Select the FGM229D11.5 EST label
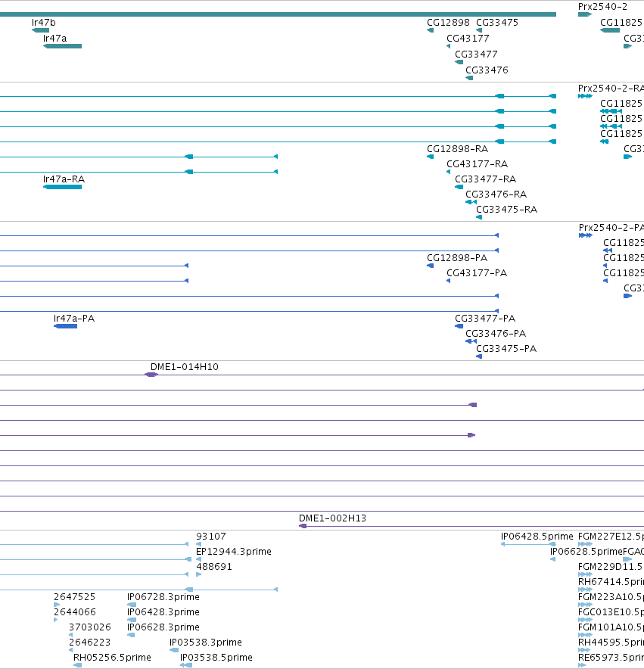The height and width of the screenshot is (669, 644). pyautogui.click(x=610, y=567)
